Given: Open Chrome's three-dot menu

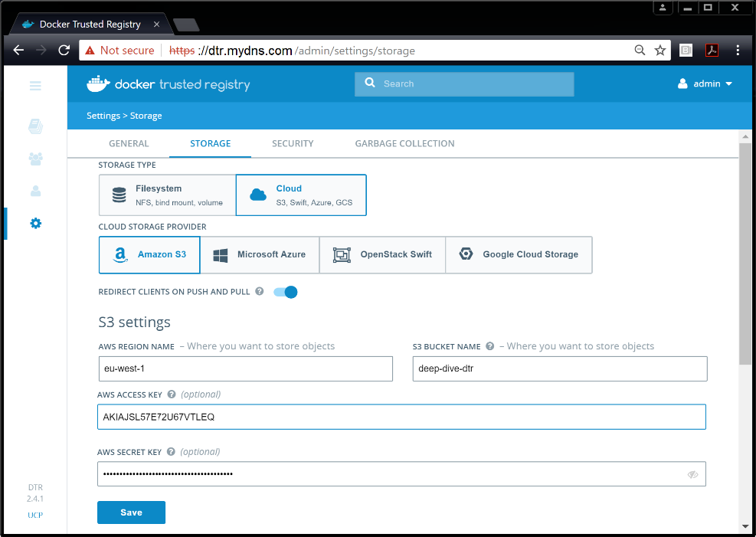Looking at the screenshot, I should coord(738,51).
